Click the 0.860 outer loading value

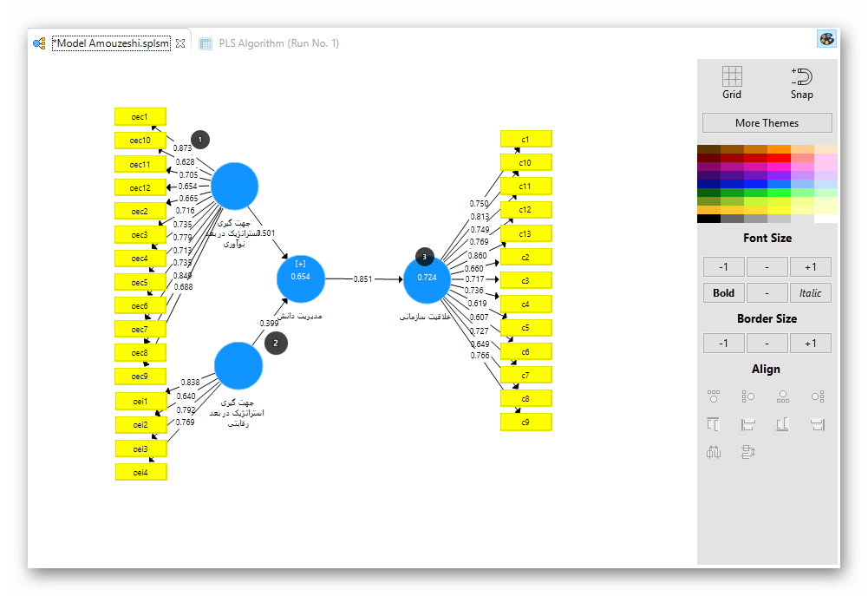[x=477, y=255]
